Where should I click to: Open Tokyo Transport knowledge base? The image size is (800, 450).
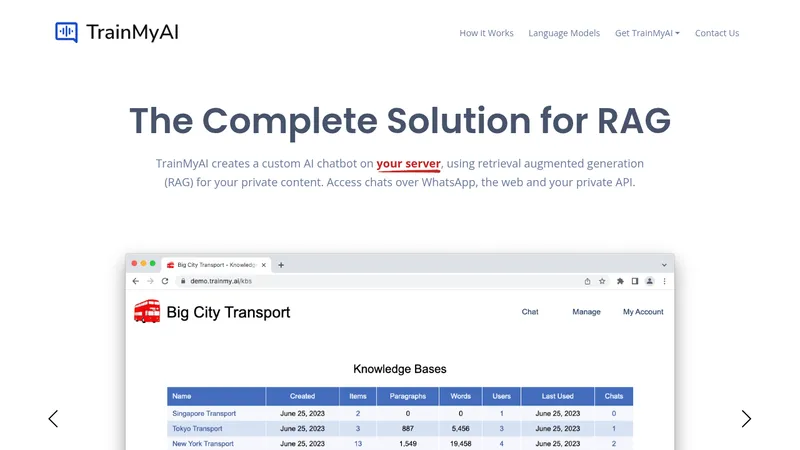[x=197, y=429]
